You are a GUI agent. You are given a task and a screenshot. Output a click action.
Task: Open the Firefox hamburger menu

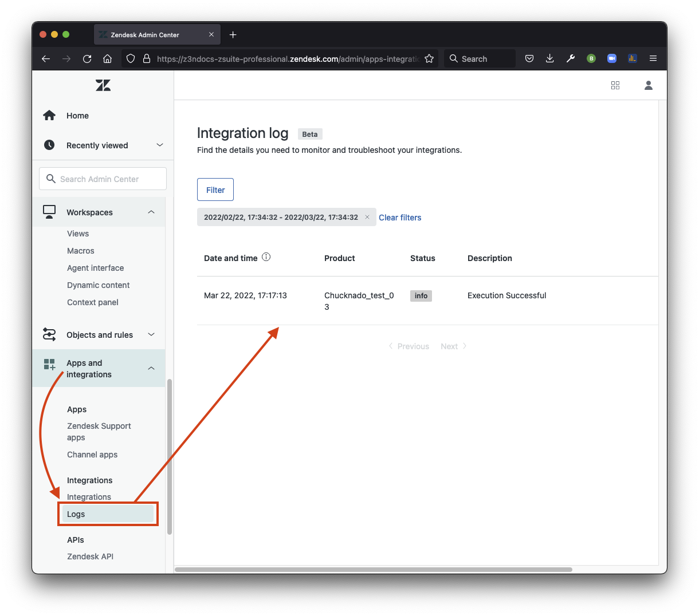pyautogui.click(x=653, y=58)
